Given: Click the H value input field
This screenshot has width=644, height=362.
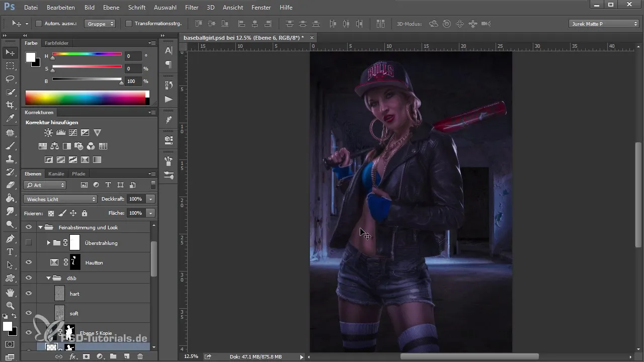Looking at the screenshot, I should (134, 56).
